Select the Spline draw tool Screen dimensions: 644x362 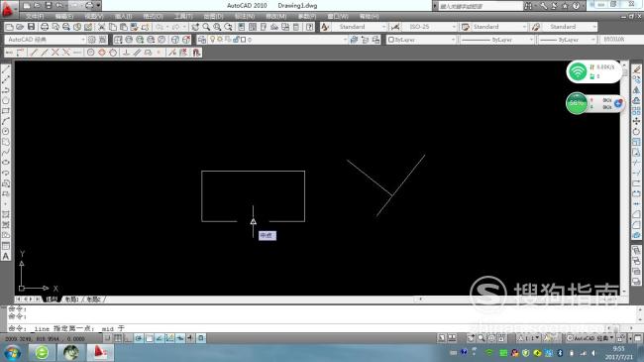[x=6, y=152]
